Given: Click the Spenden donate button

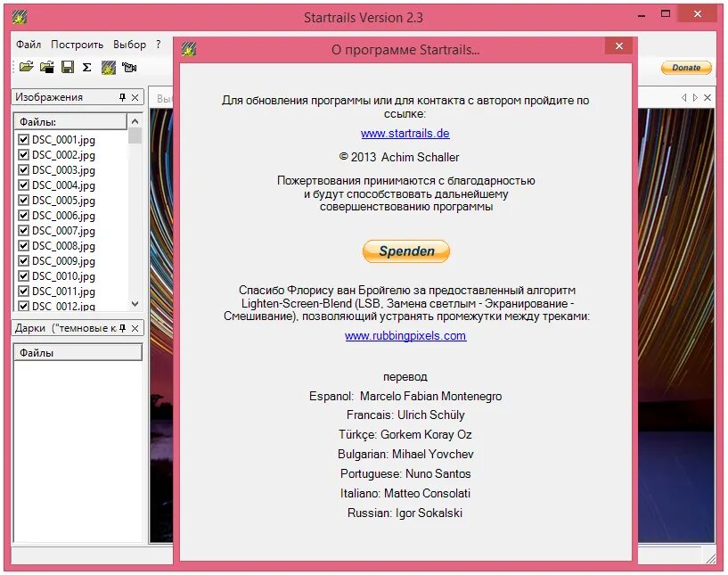Looking at the screenshot, I should (x=406, y=251).
